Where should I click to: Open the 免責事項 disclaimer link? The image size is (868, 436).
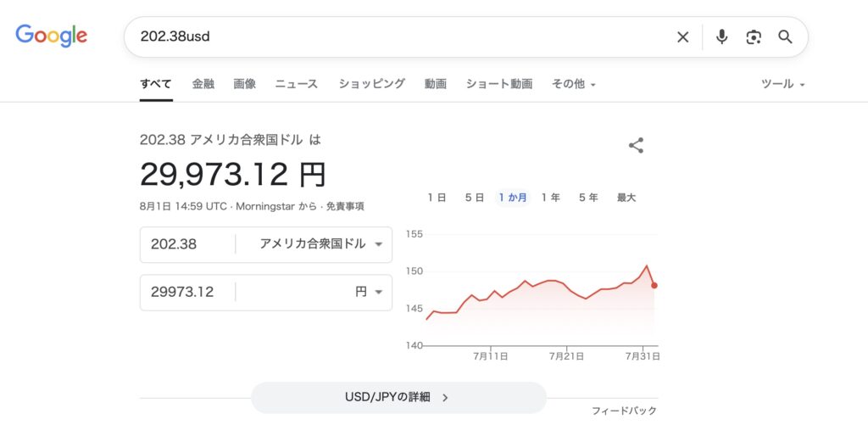pos(345,207)
